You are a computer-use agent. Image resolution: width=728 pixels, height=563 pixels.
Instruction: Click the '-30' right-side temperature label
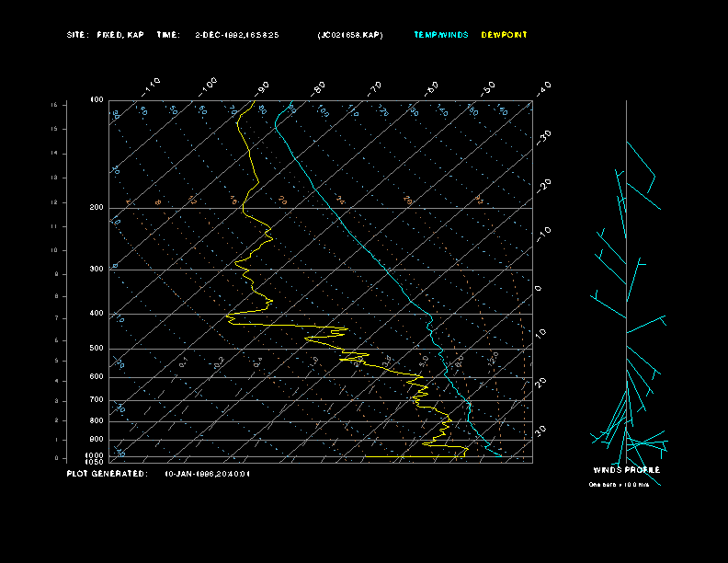(543, 137)
